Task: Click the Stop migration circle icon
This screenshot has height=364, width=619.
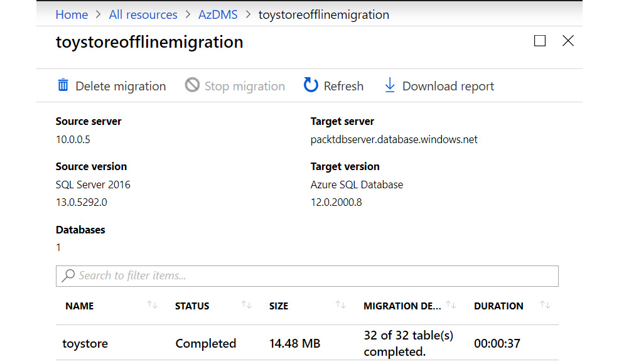Action: (192, 85)
